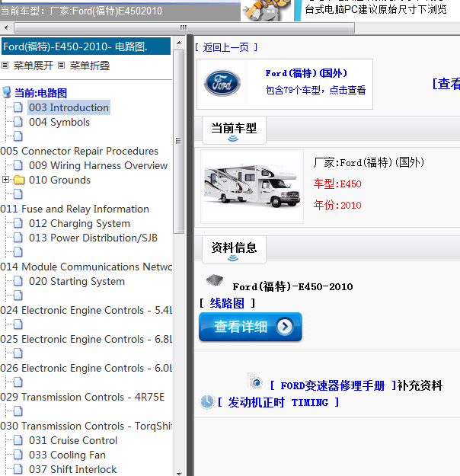The width and height of the screenshot is (460, 476).
Task: Open 030 Transmission Controls - TorqShift
Action: pos(86,426)
